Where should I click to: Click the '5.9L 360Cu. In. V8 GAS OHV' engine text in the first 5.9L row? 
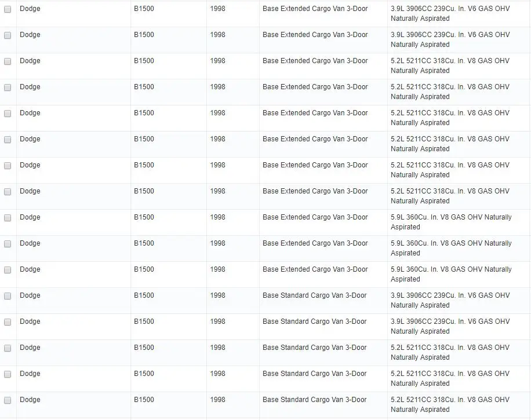[x=437, y=217]
